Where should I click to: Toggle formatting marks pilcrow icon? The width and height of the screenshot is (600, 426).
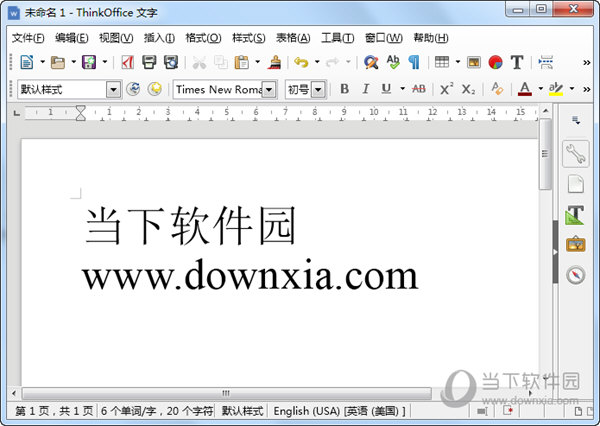414,62
